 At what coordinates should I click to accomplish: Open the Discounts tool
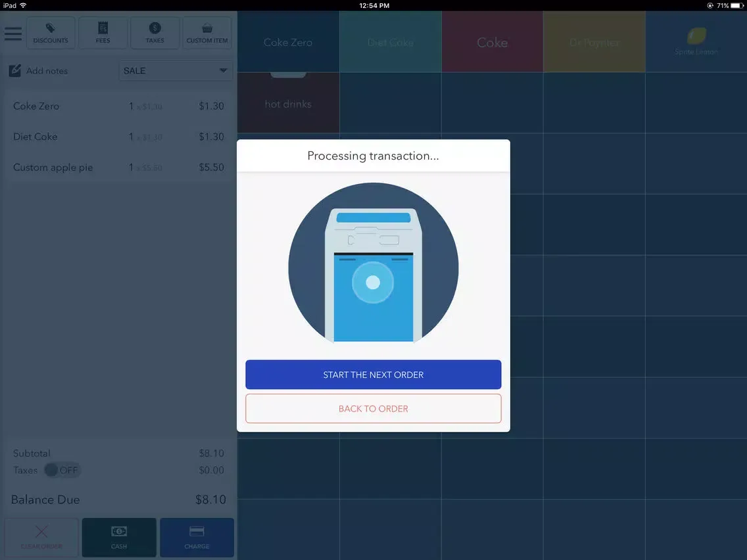click(51, 33)
